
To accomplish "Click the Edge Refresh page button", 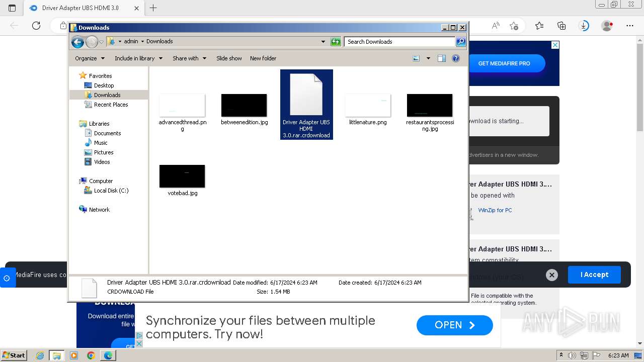I will (x=36, y=26).
